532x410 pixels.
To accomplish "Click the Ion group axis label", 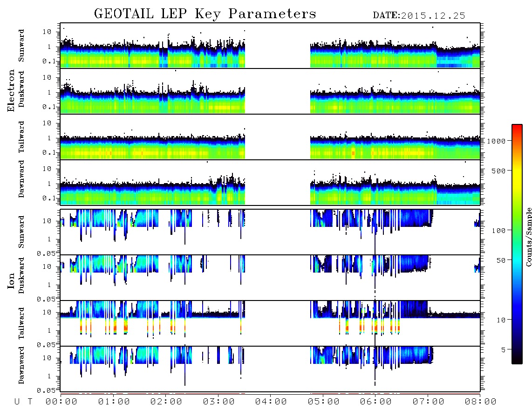I will pyautogui.click(x=11, y=280).
